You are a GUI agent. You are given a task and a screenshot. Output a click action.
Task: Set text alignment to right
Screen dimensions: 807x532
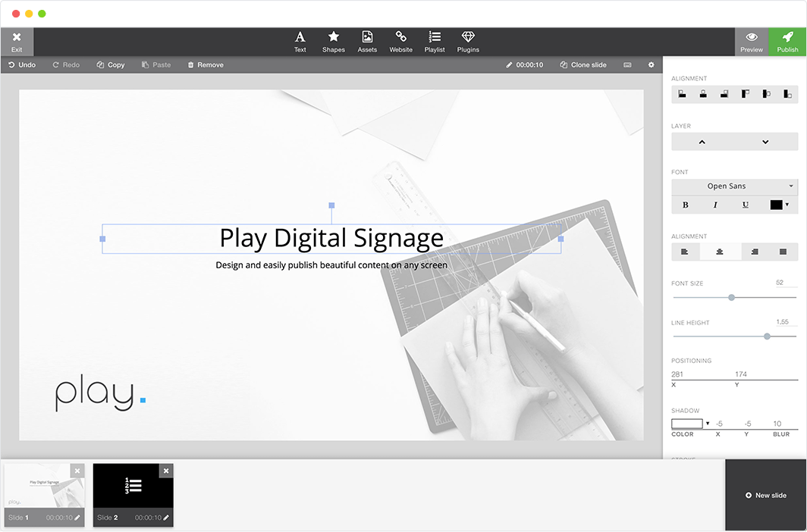pos(755,252)
